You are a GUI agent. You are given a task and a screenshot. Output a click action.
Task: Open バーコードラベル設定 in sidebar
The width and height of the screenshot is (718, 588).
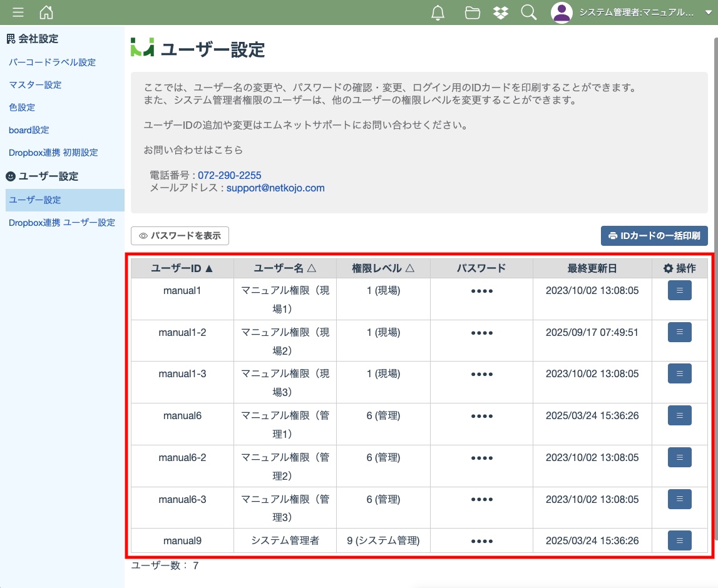tap(52, 63)
